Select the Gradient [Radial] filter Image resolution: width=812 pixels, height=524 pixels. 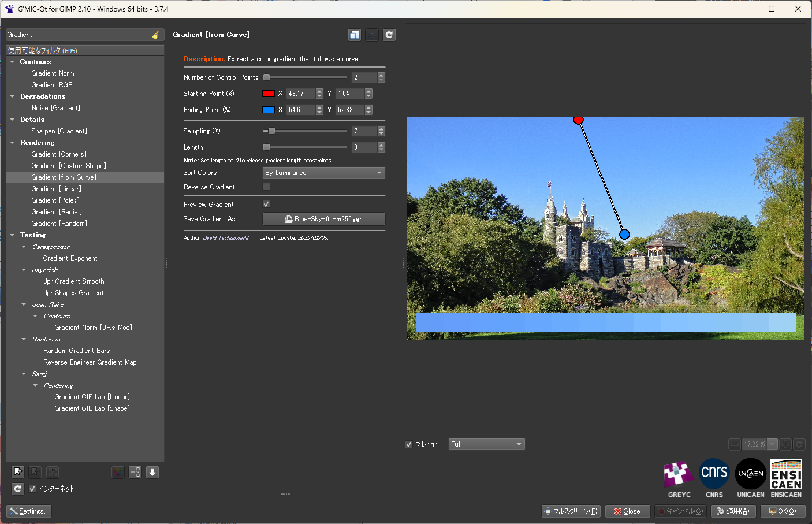point(57,212)
